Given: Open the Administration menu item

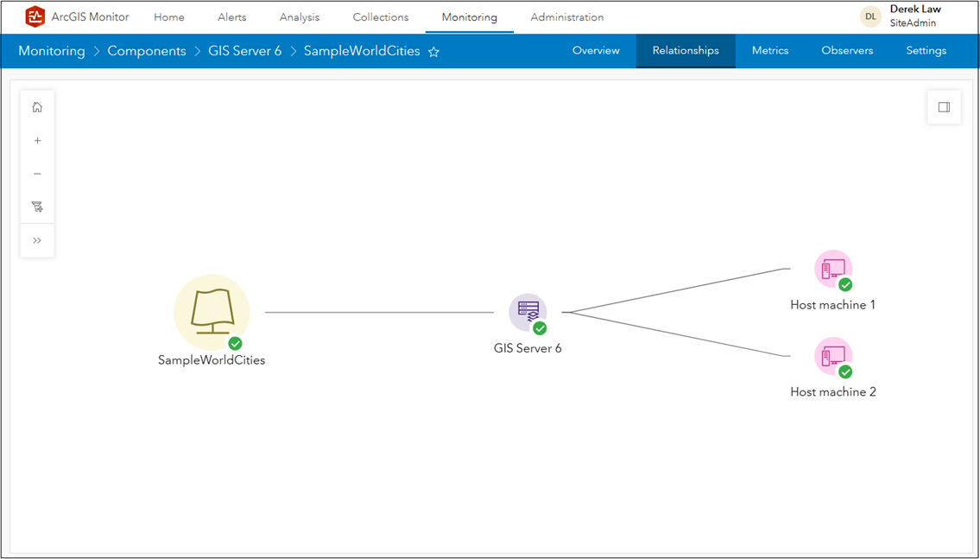Looking at the screenshot, I should click(567, 17).
